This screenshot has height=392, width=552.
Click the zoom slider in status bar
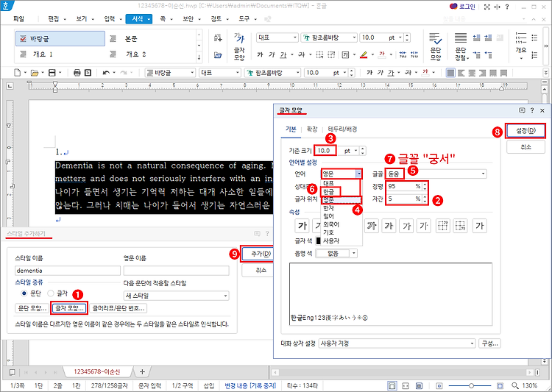471,385
